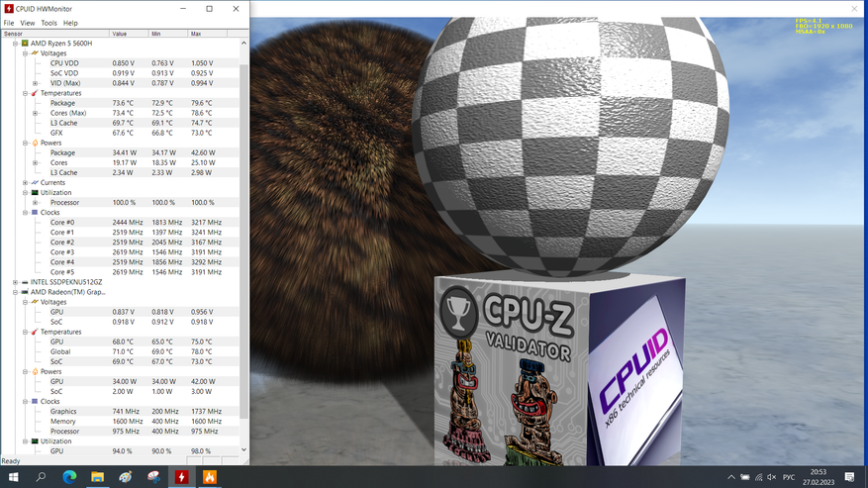Click the Sensor column header
The image size is (868, 488).
point(54,34)
